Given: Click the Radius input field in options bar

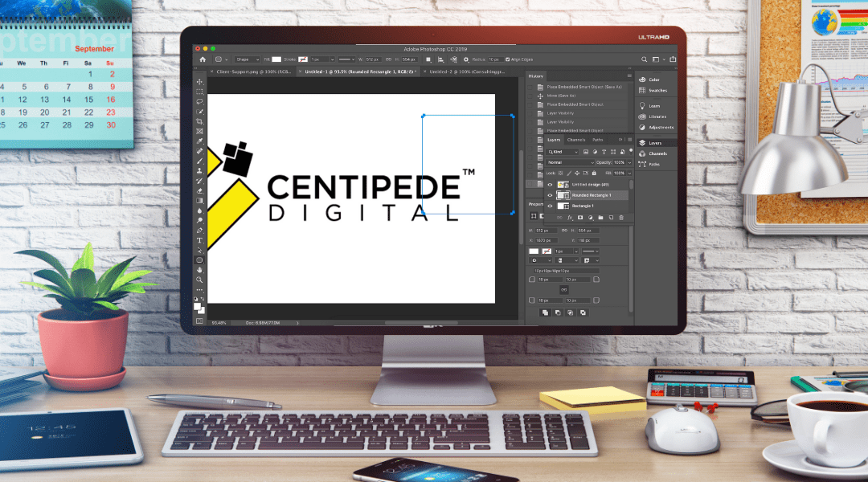Looking at the screenshot, I should (x=494, y=59).
